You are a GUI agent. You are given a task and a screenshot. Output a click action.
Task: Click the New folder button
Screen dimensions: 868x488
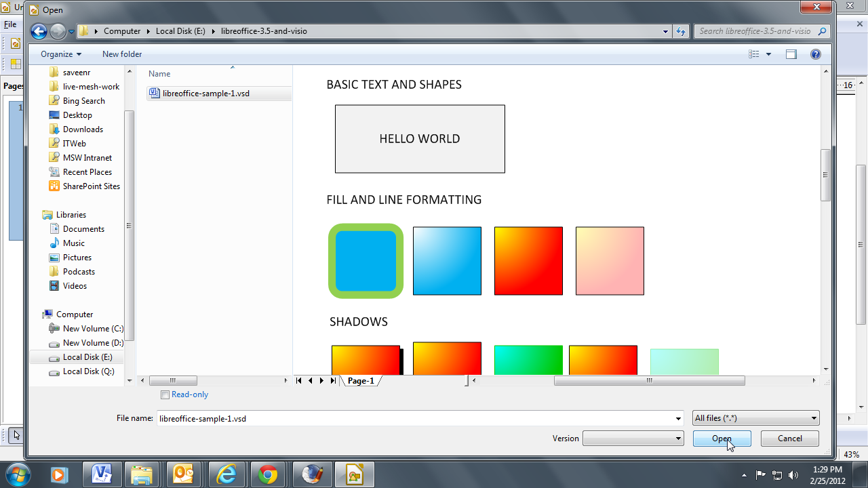(x=122, y=54)
